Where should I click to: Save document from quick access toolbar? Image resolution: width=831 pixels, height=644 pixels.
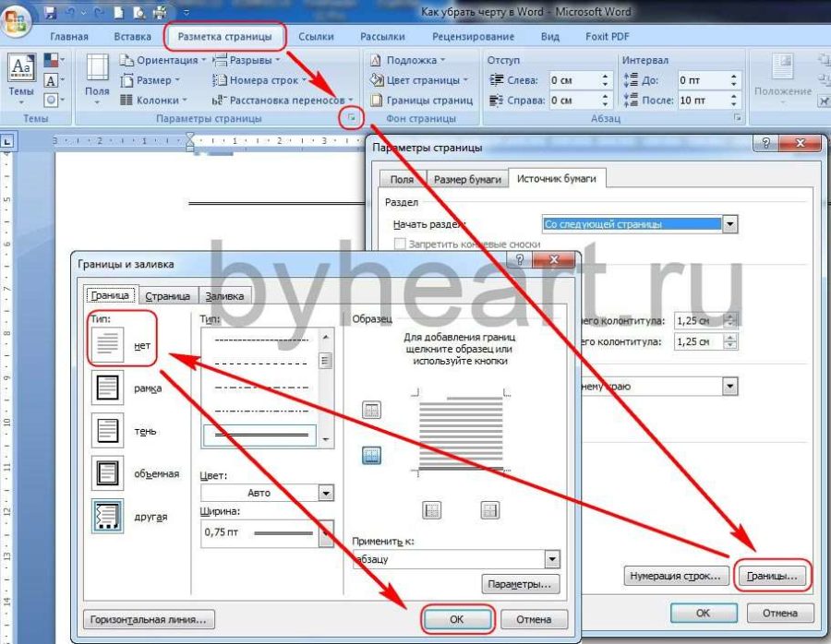(51, 13)
